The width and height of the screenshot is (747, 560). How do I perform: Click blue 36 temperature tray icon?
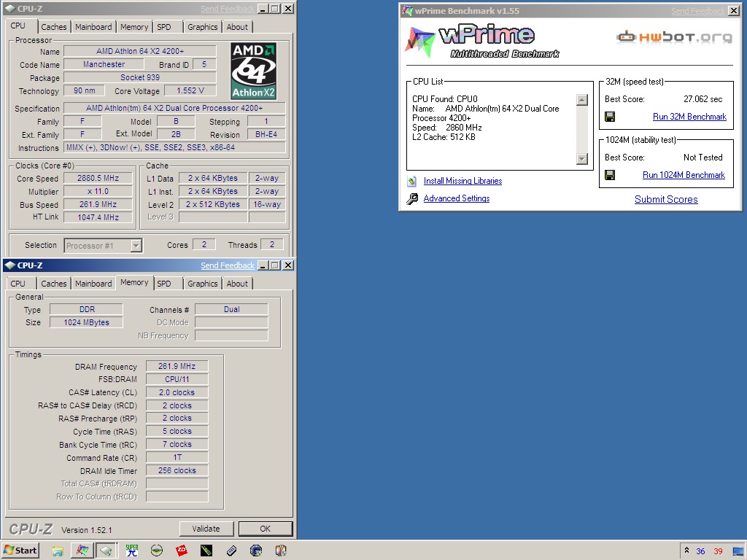point(700,551)
